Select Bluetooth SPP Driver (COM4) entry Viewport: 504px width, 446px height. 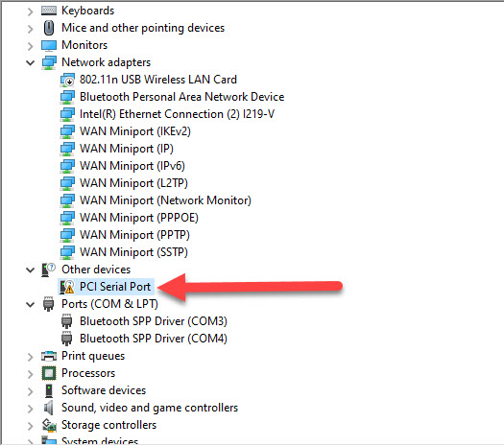click(x=154, y=339)
